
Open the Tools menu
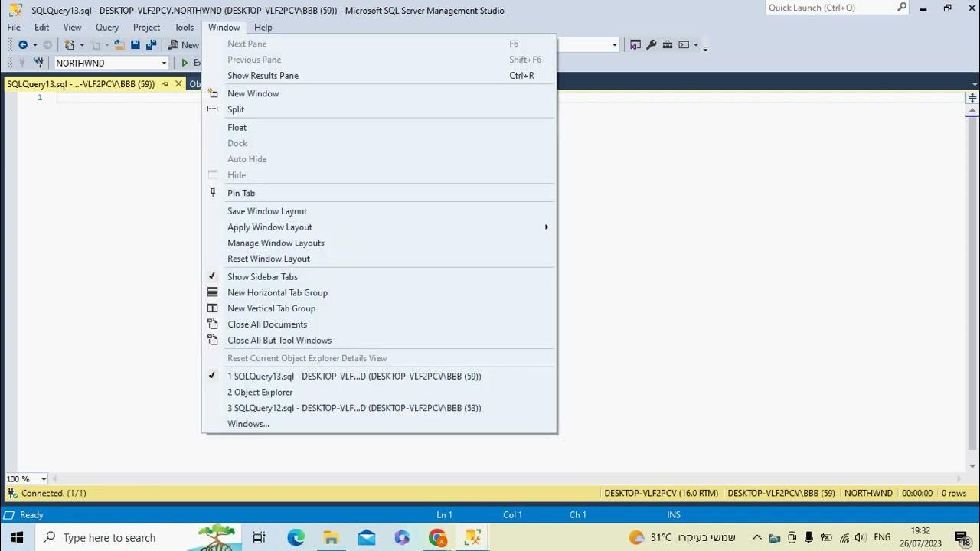[x=184, y=27]
